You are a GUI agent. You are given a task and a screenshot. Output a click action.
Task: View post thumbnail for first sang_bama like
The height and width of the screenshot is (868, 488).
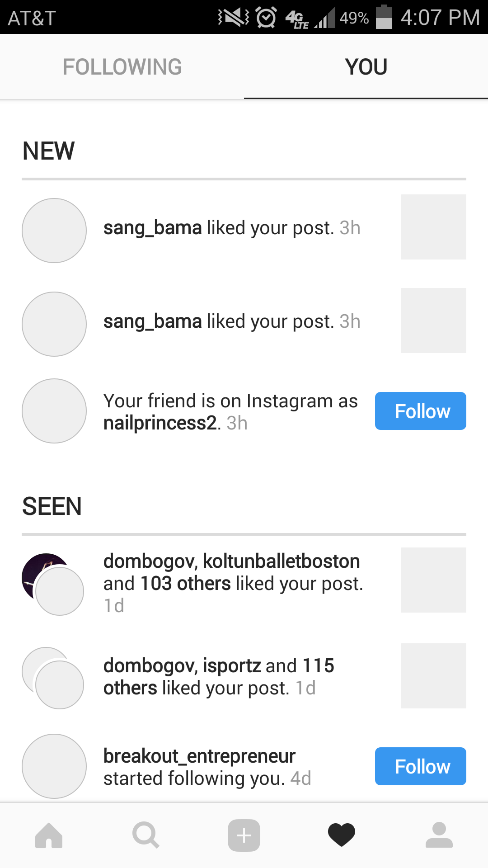coord(433,227)
